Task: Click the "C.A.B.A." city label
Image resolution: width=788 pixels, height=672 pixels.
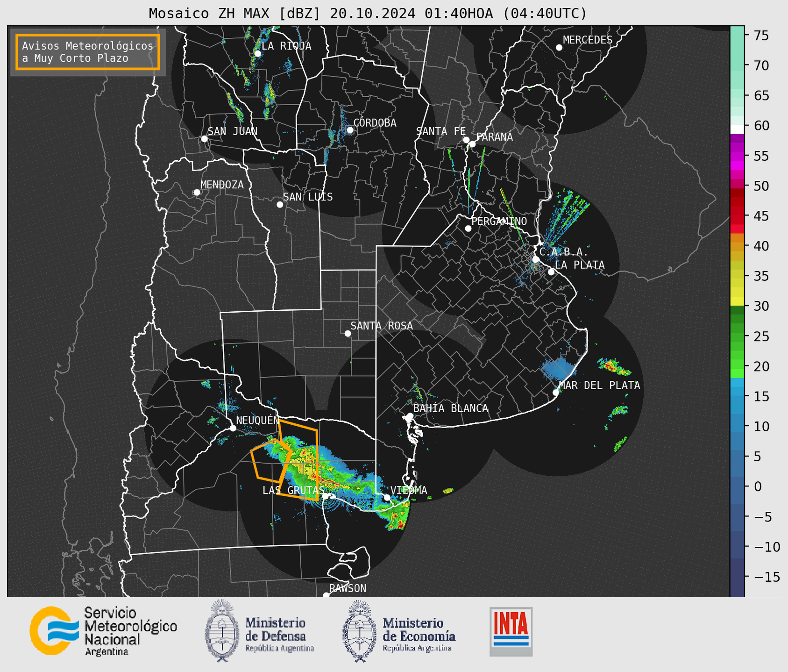Action: click(x=564, y=252)
